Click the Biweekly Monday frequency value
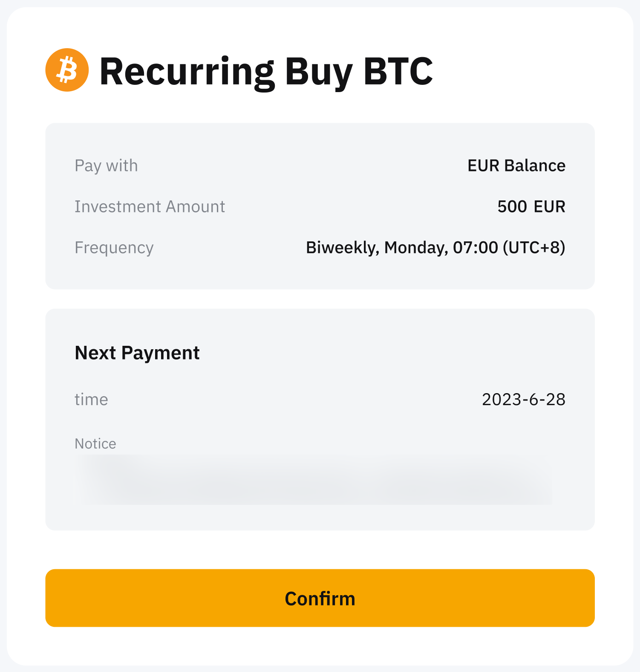 pos(435,248)
